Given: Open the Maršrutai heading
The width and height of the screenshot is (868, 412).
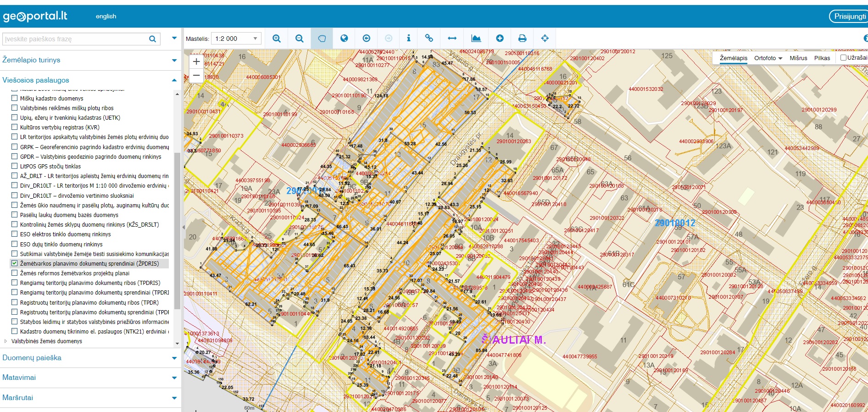Looking at the screenshot, I should (x=17, y=398).
